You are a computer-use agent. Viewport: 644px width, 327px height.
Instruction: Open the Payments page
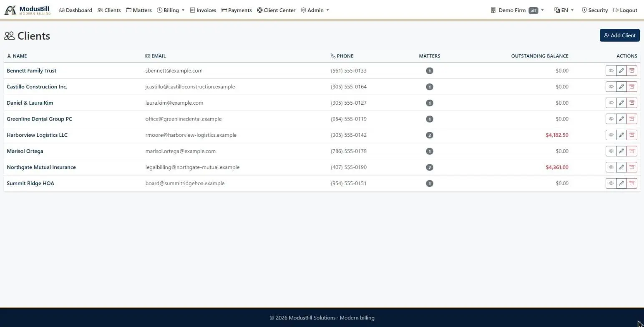tap(236, 10)
